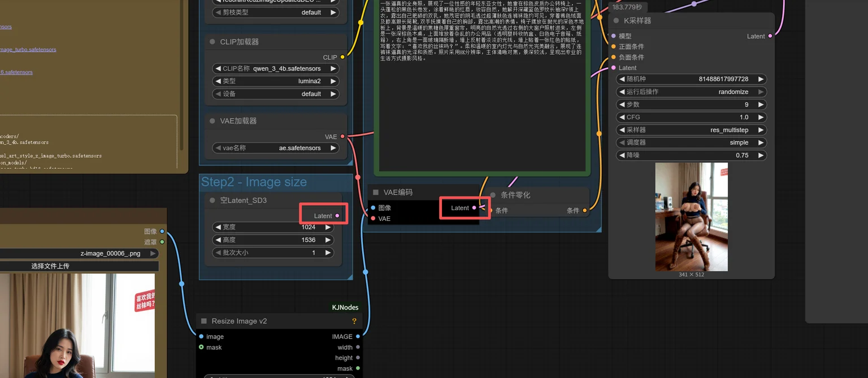The image size is (868, 378).
Task: Click the 图像 input port on VAE编码
Action: click(x=373, y=208)
